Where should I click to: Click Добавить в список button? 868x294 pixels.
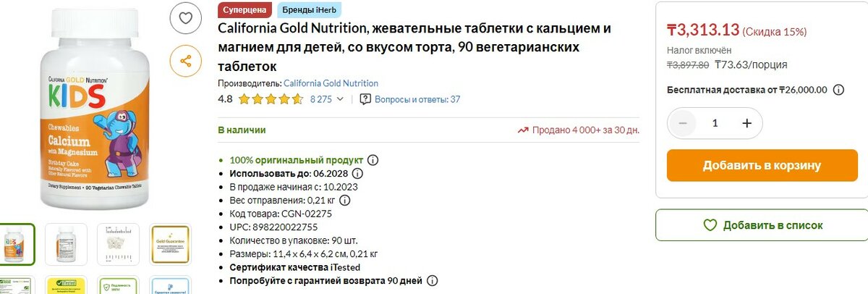click(762, 225)
